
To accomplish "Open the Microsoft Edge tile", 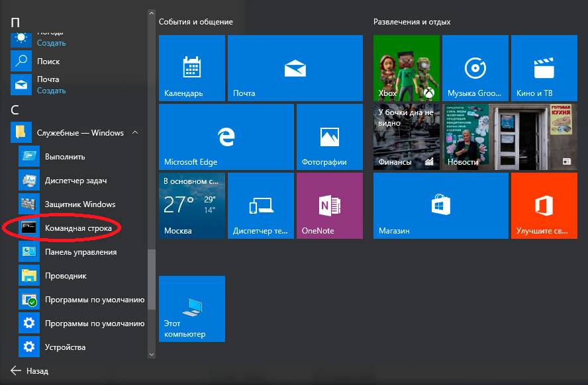I will pos(226,137).
